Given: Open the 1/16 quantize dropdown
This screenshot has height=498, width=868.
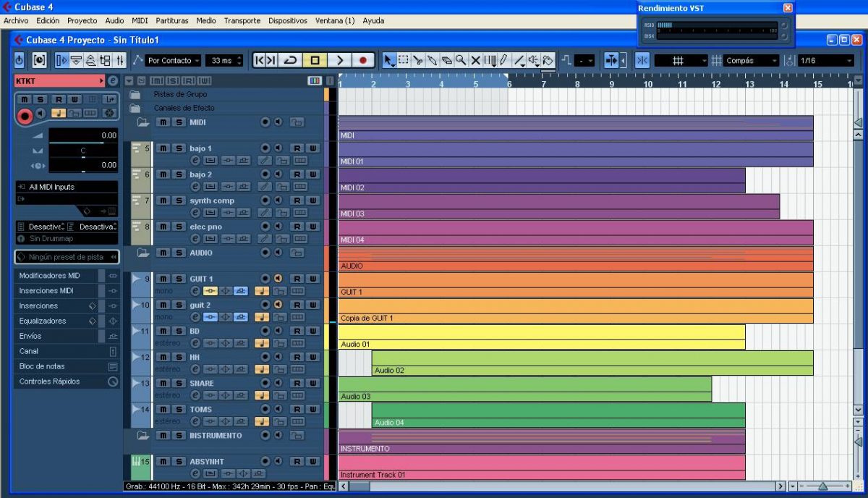Looking at the screenshot, I should pyautogui.click(x=825, y=61).
